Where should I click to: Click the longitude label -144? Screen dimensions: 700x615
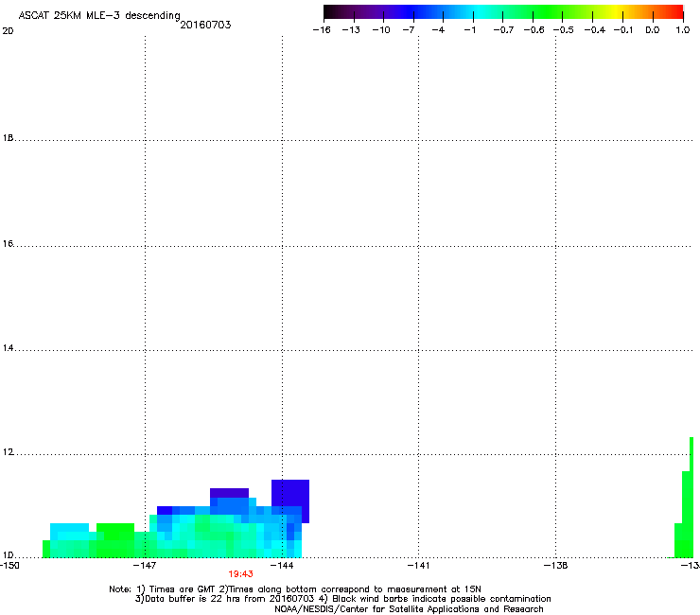(x=282, y=566)
